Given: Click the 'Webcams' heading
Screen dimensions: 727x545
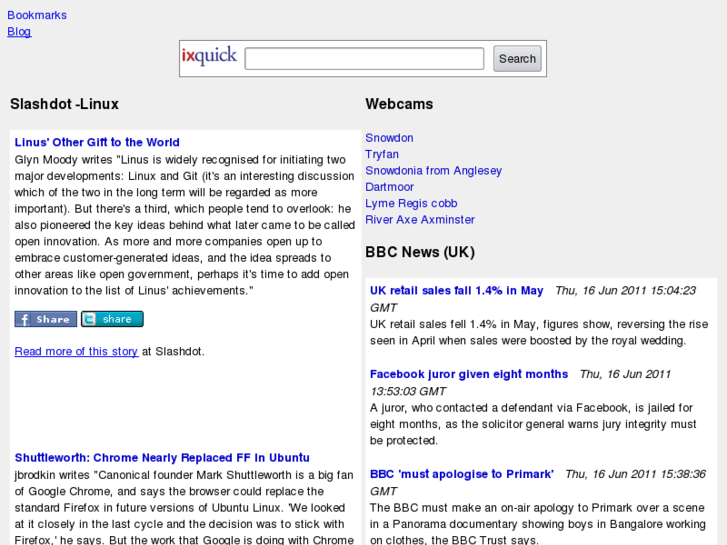Looking at the screenshot, I should pos(399,104).
